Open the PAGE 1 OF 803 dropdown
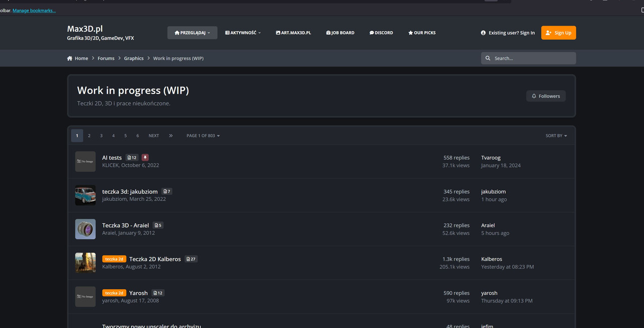 coord(203,136)
